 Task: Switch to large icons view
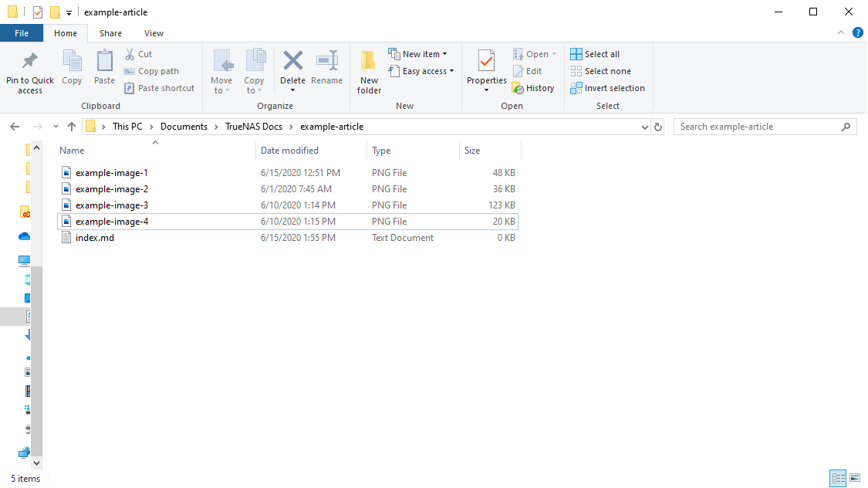[x=856, y=479]
